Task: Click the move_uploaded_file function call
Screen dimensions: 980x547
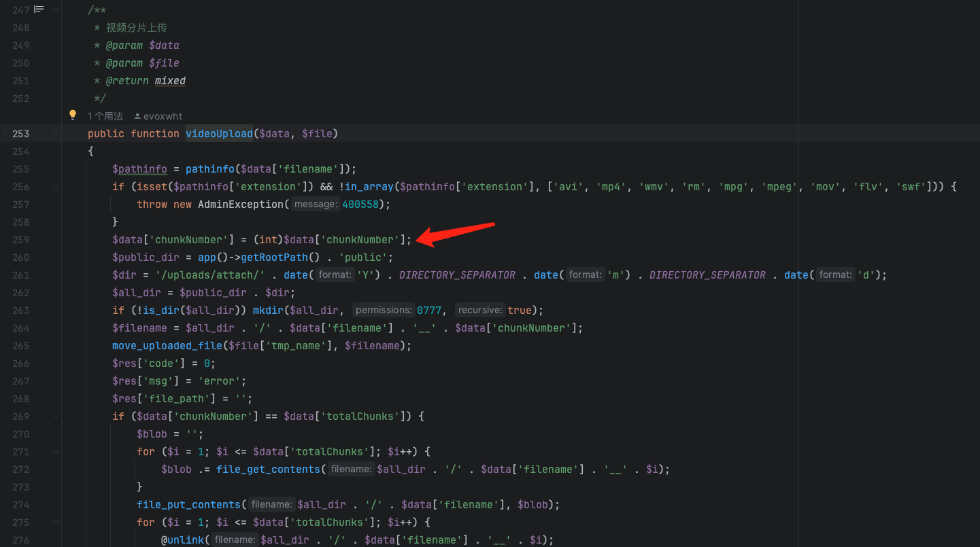Action: [x=167, y=346]
